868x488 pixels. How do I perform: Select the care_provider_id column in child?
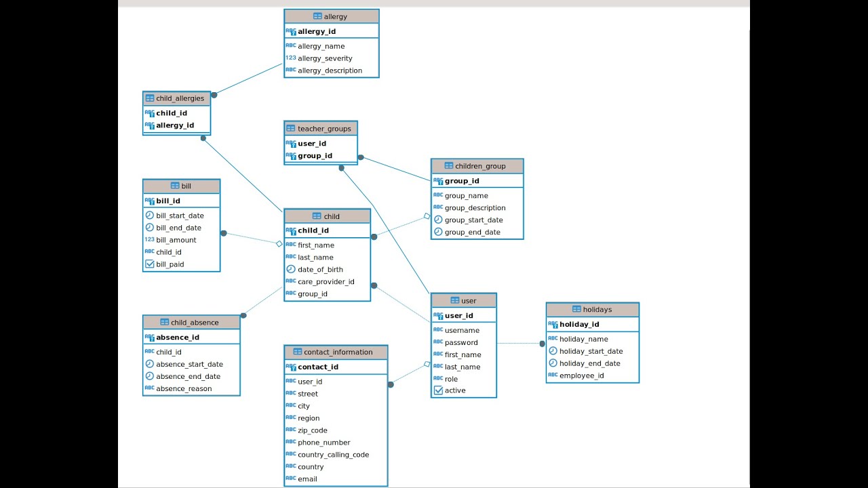[326, 282]
